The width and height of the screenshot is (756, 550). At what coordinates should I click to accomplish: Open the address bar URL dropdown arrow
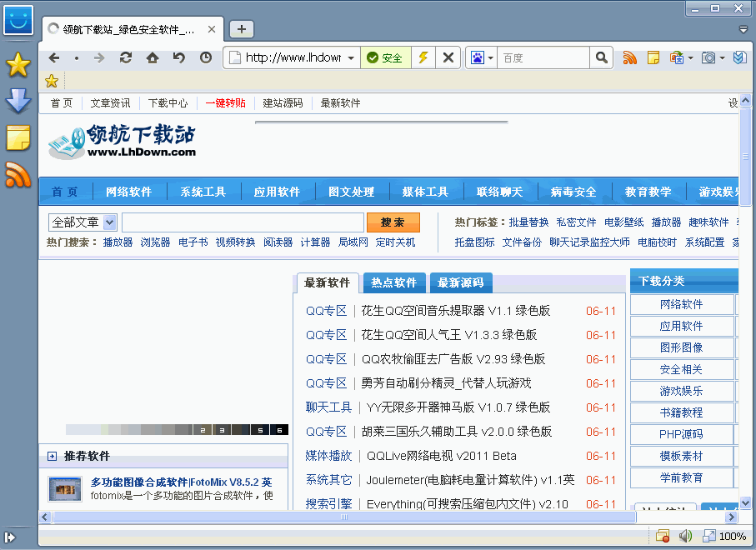351,57
